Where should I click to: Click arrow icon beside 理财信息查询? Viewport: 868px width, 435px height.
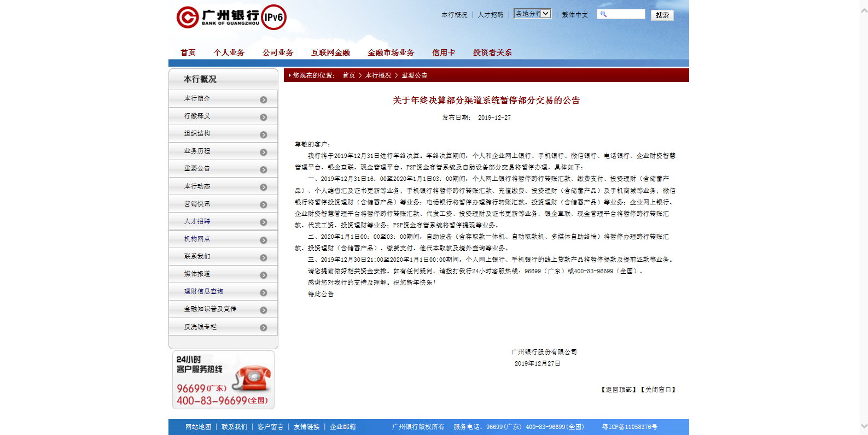point(263,292)
